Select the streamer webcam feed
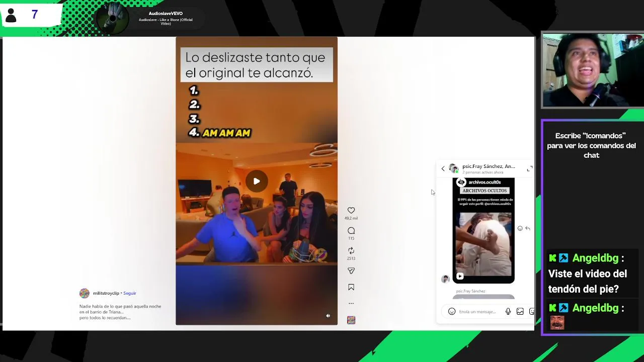Screen dimensions: 644x362 tap(593, 70)
